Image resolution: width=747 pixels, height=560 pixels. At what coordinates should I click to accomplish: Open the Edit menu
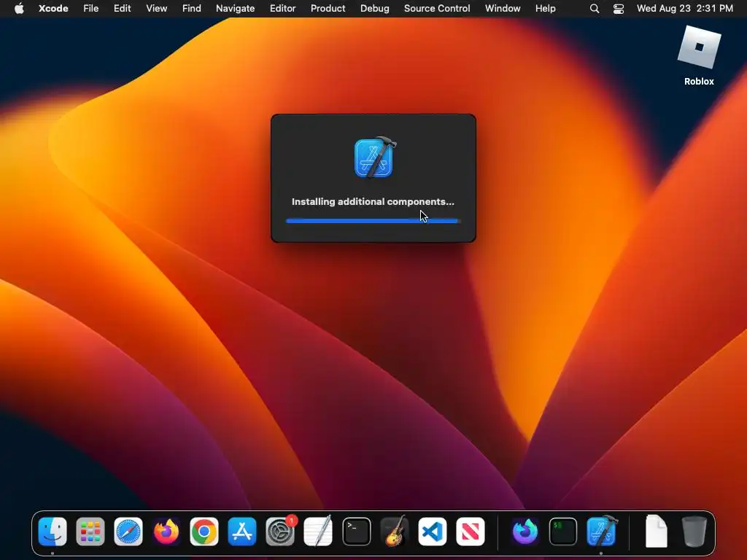[122, 8]
